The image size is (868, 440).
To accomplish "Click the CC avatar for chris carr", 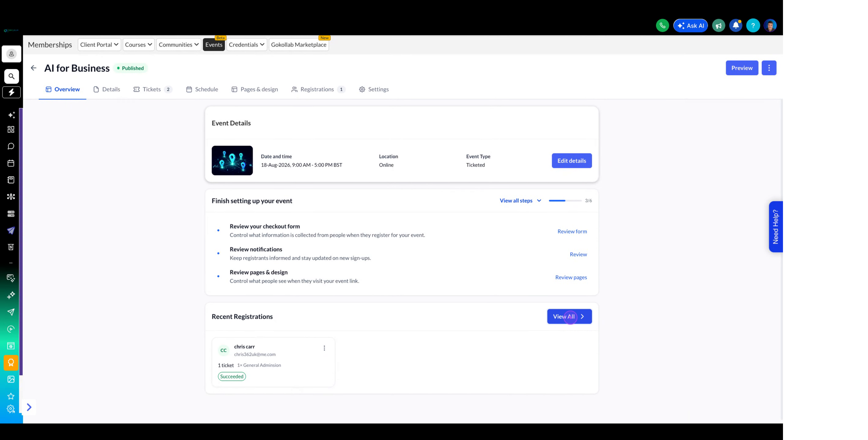I will pos(223,350).
